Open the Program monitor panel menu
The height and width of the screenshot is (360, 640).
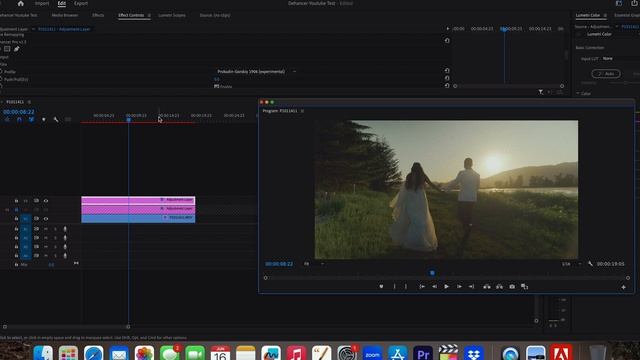pyautogui.click(x=302, y=111)
